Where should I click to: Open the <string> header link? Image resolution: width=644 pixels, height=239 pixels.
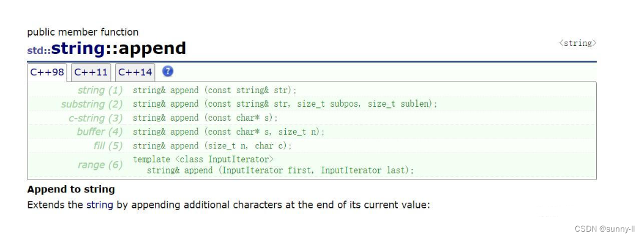[x=577, y=43]
